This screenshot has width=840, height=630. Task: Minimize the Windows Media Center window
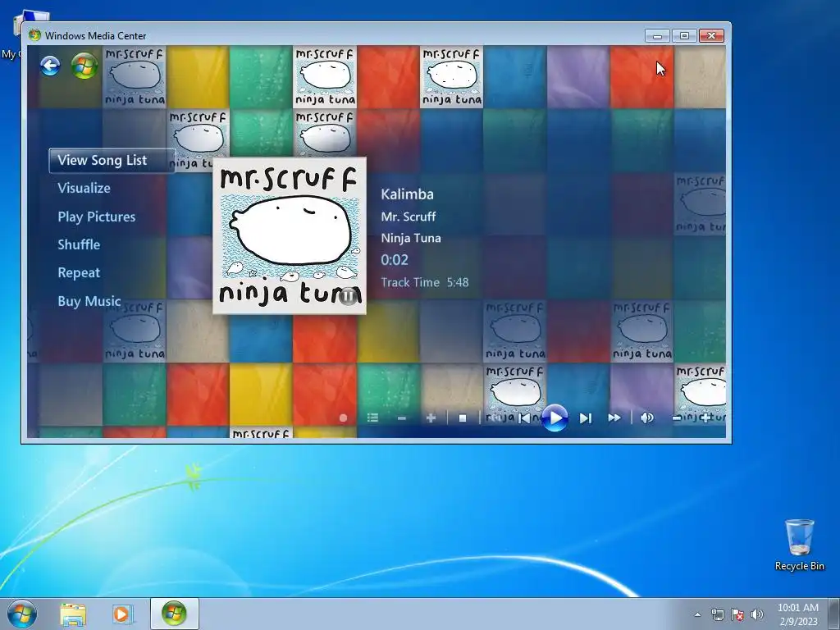657,35
